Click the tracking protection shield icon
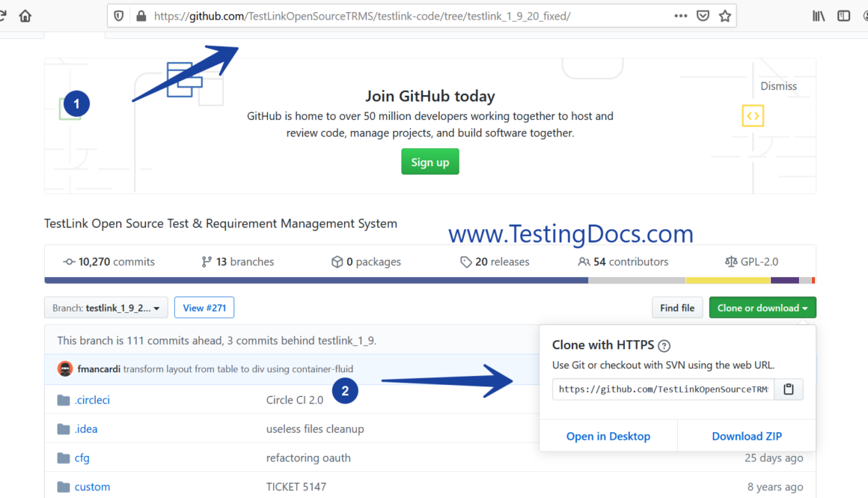This screenshot has width=868, height=498. (x=119, y=16)
